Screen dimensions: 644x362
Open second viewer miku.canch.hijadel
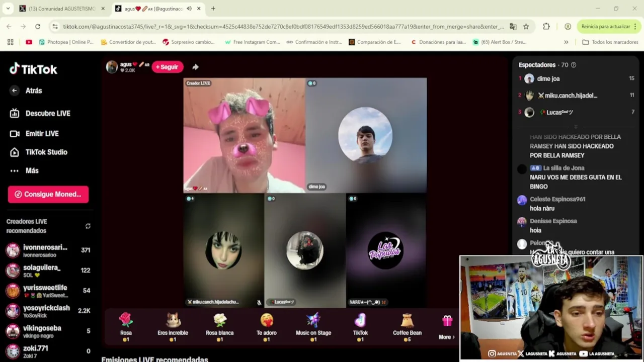coord(577,96)
